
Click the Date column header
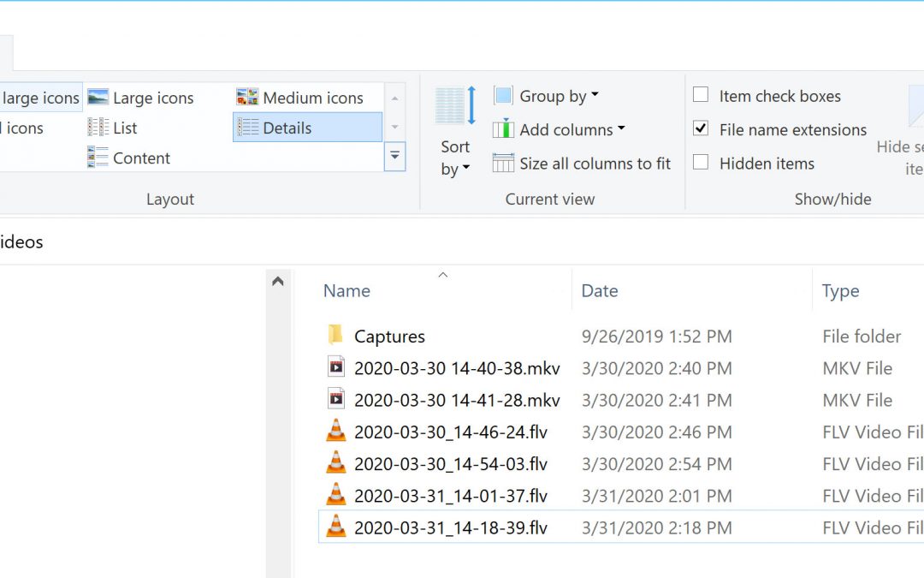(x=600, y=290)
